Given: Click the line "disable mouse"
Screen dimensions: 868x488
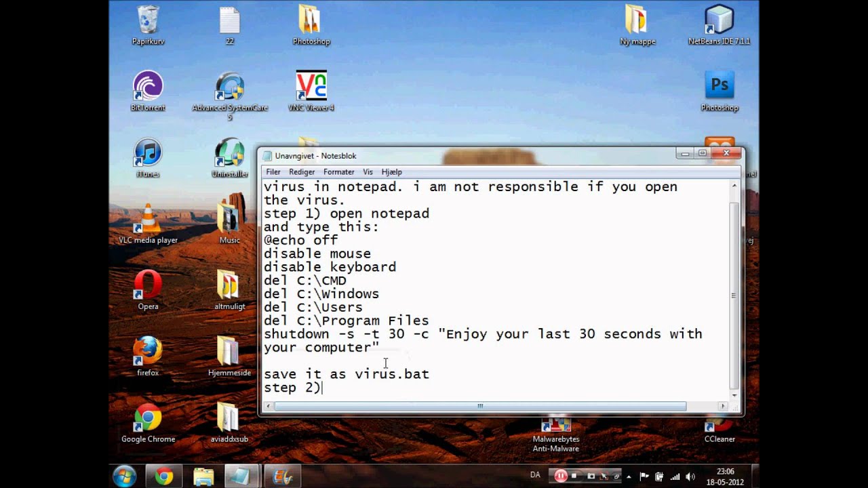Looking at the screenshot, I should [317, 253].
